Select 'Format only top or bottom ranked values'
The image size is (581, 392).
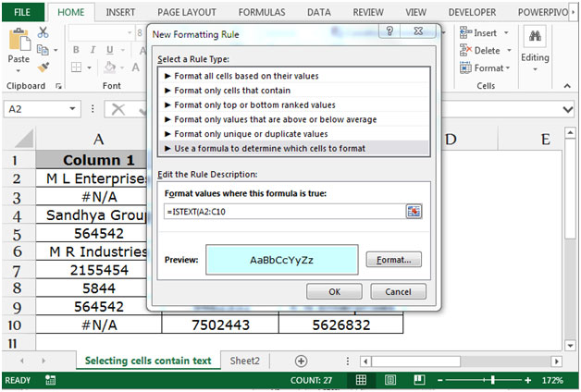tap(293, 104)
